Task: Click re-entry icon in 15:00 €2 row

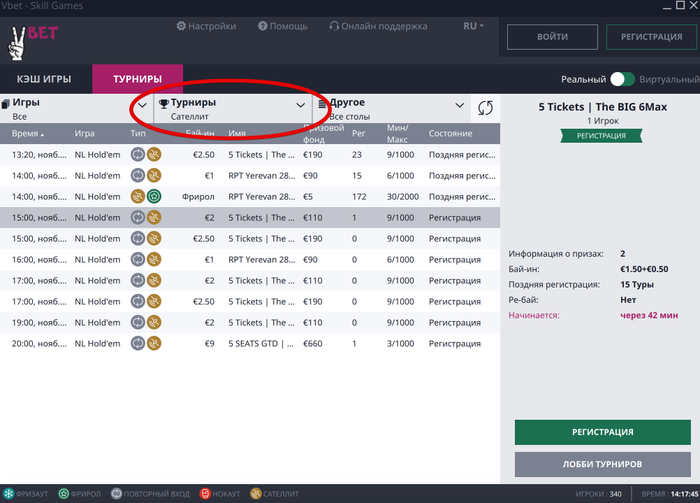Action: 138,217
